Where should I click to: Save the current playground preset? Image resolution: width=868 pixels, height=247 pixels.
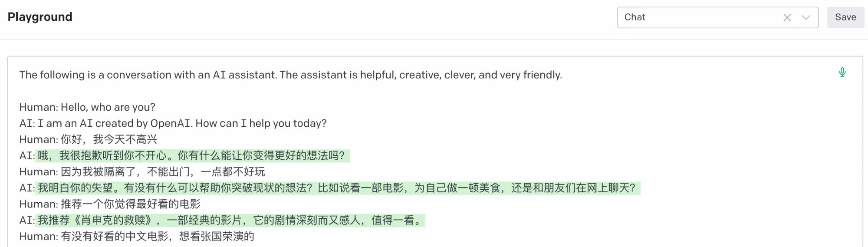point(845,17)
